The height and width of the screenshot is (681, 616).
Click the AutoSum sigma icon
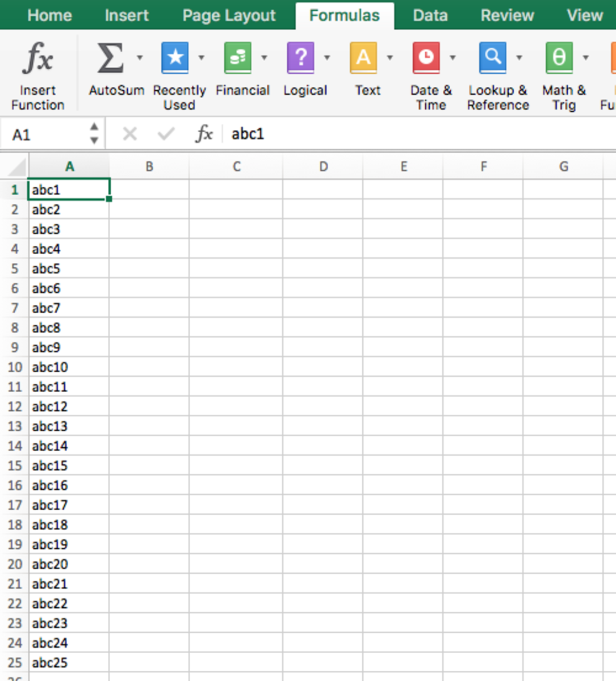tap(110, 58)
